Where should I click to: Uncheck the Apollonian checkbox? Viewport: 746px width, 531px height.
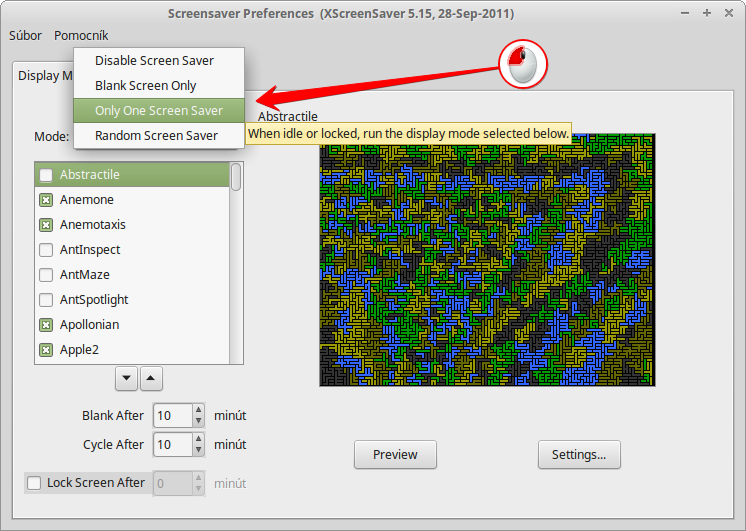46,325
